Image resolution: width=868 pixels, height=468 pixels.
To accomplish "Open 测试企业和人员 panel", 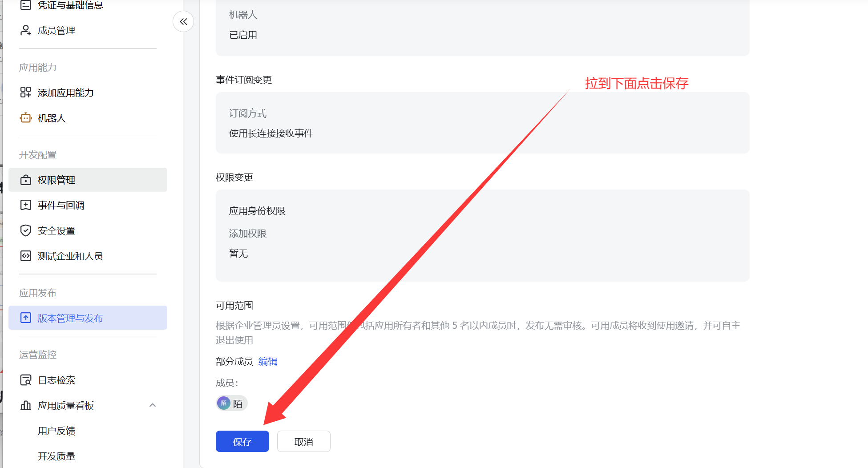I will pyautogui.click(x=70, y=256).
